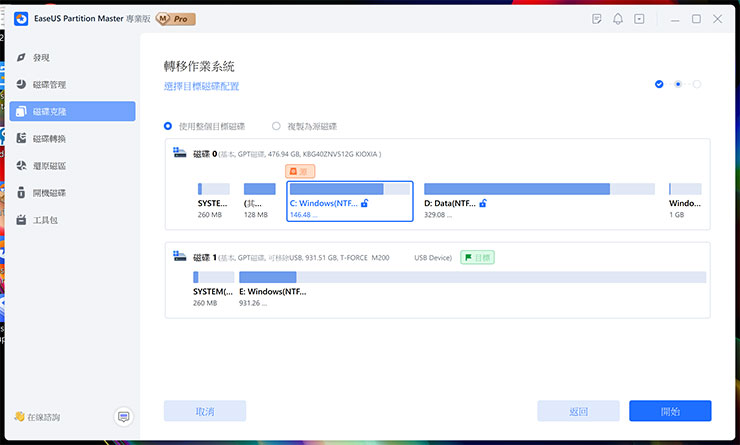Click the 磁碟 0 drive icon
The image size is (740, 445).
[180, 152]
